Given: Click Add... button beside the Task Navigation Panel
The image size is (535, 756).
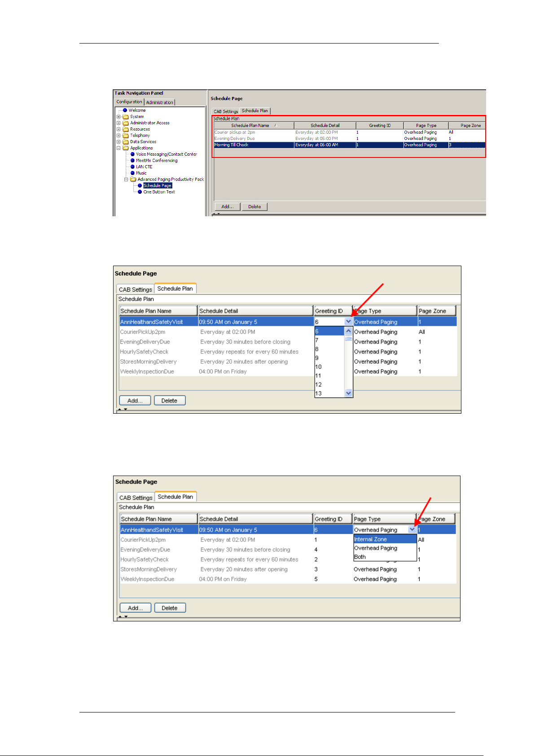Looking at the screenshot, I should 228,207.
